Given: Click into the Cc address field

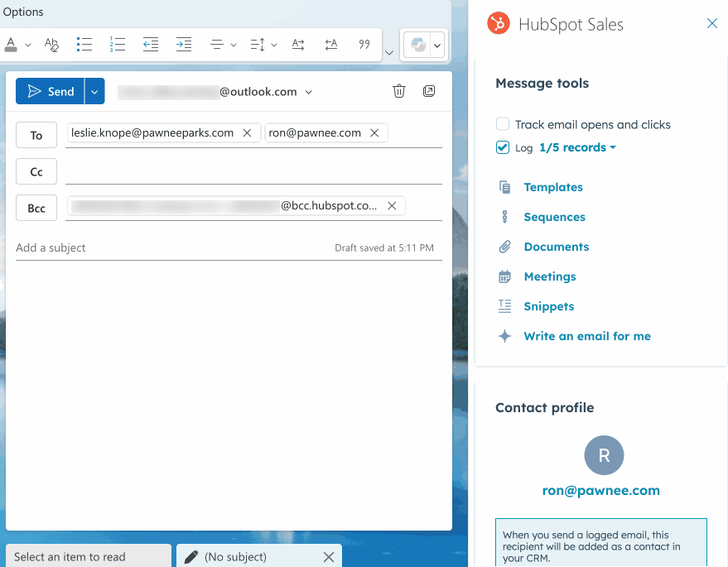Looking at the screenshot, I should click(x=253, y=171).
